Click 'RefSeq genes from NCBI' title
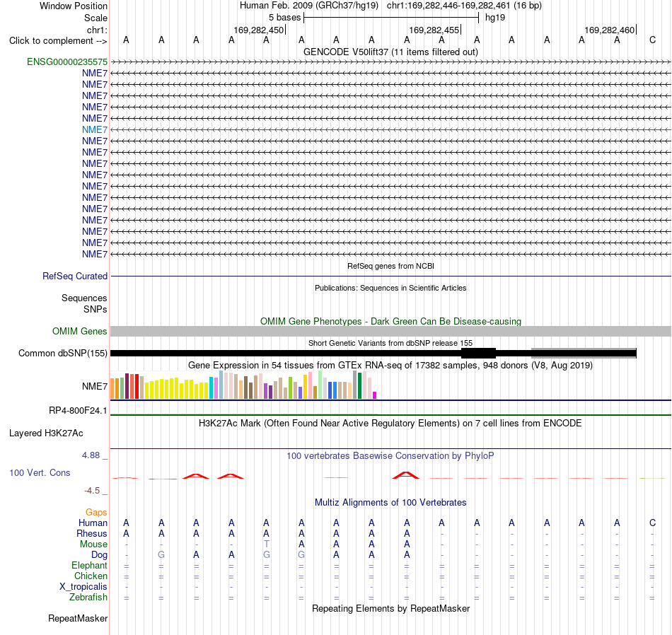 coord(391,267)
